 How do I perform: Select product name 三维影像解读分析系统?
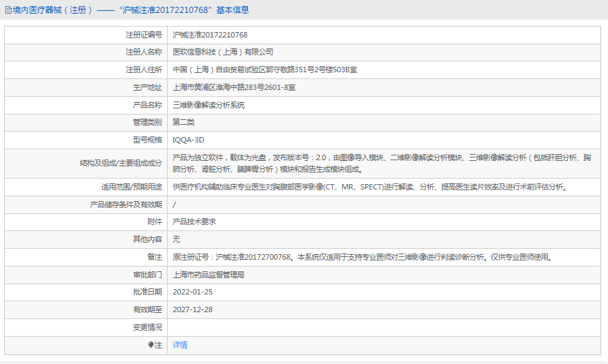point(209,105)
